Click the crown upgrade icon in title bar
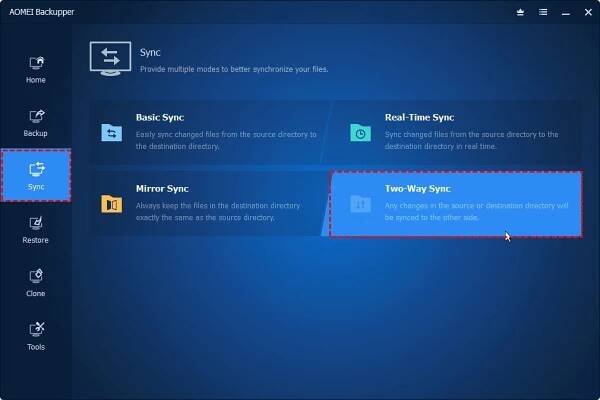This screenshot has width=600, height=400. [x=520, y=12]
